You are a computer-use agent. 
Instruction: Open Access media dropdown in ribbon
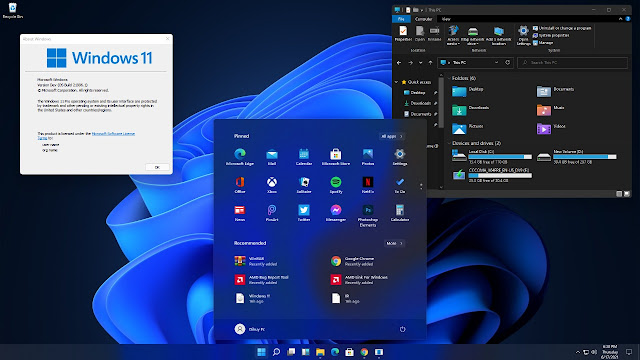pyautogui.click(x=453, y=36)
